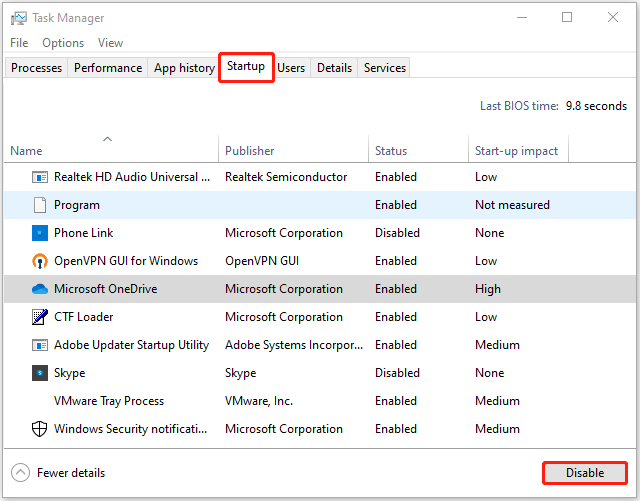Click the Windows Security shield icon
The image size is (640, 501).
40,429
